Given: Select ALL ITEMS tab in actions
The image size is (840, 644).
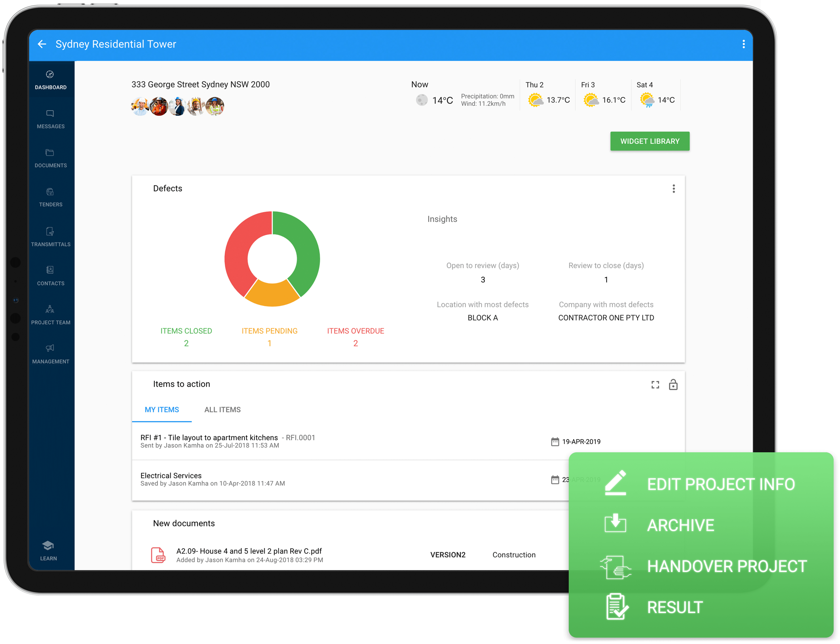Looking at the screenshot, I should [223, 409].
